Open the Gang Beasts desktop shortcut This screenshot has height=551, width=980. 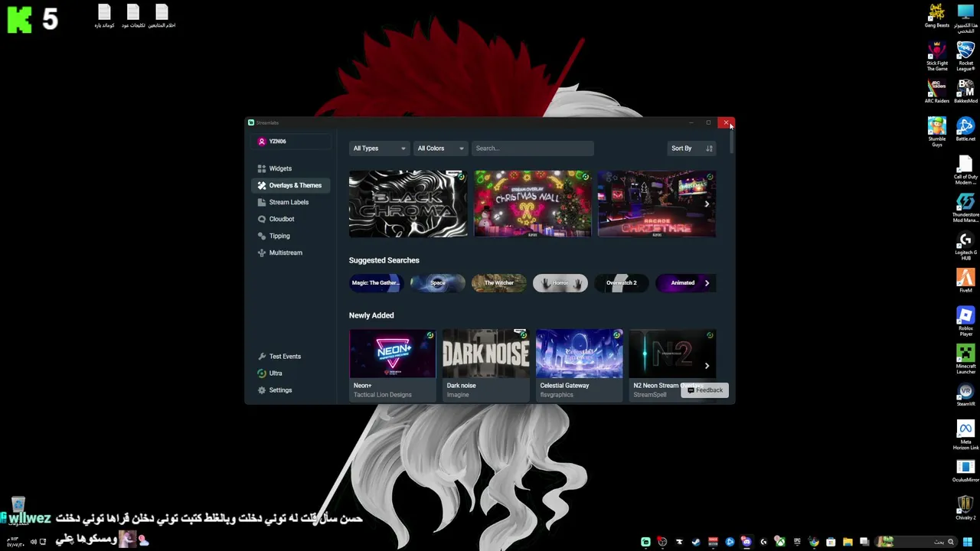(x=937, y=16)
